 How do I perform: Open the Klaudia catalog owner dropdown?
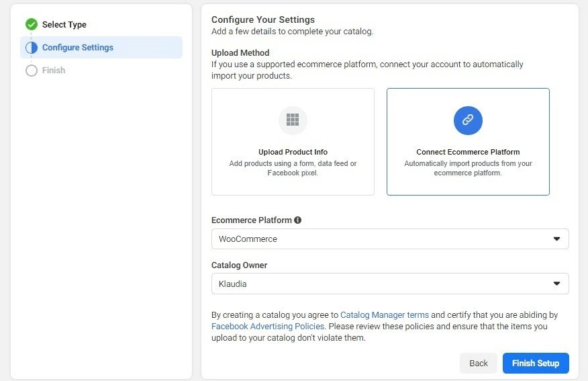pyautogui.click(x=390, y=284)
